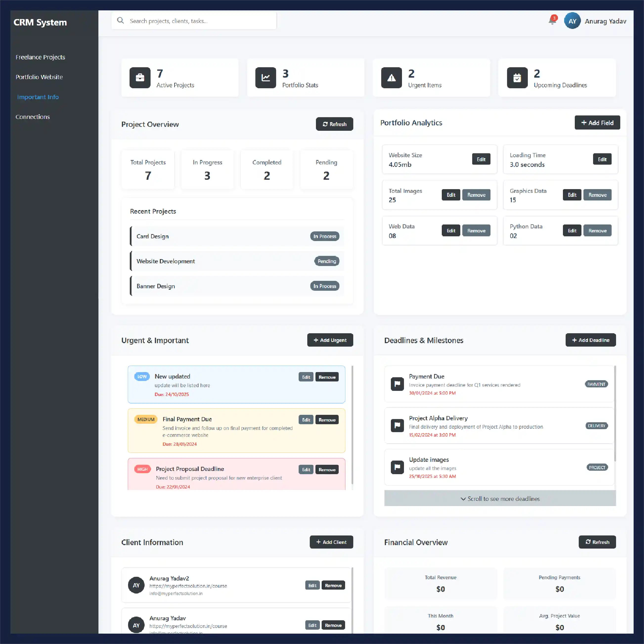The image size is (644, 644).
Task: Edit client Anurag Yadav2
Action: click(x=312, y=585)
